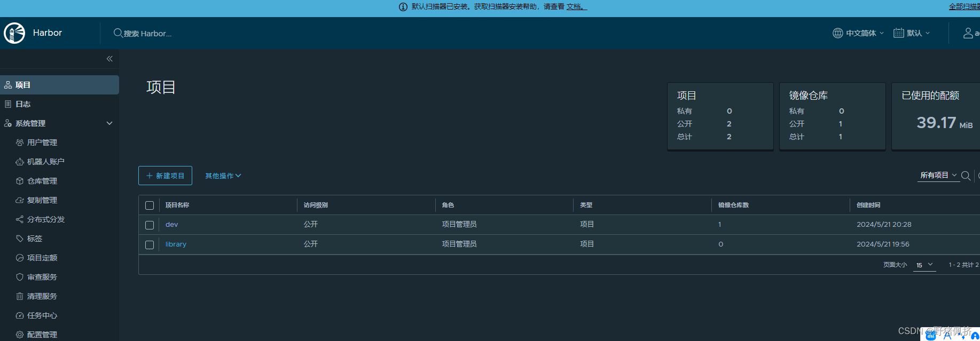Open the library project link
The height and width of the screenshot is (341, 980).
coord(176,244)
